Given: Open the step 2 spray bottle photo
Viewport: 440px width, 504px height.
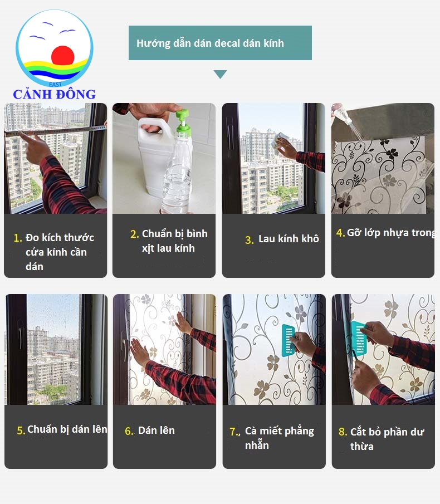Looking at the screenshot, I should click(164, 159).
